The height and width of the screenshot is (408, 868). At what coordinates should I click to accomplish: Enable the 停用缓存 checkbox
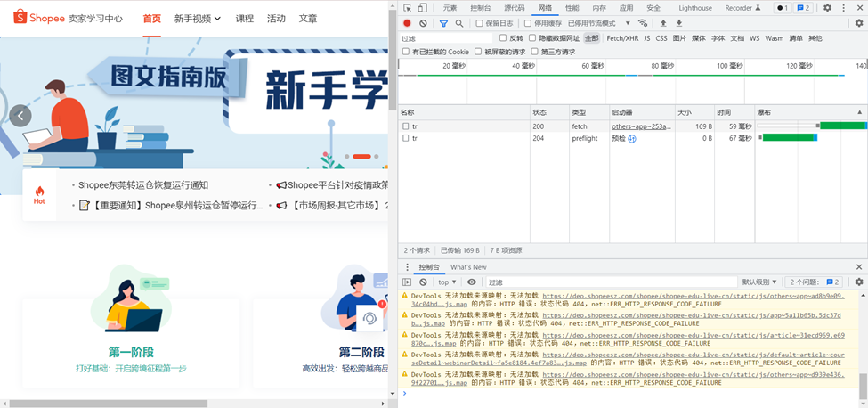point(528,23)
